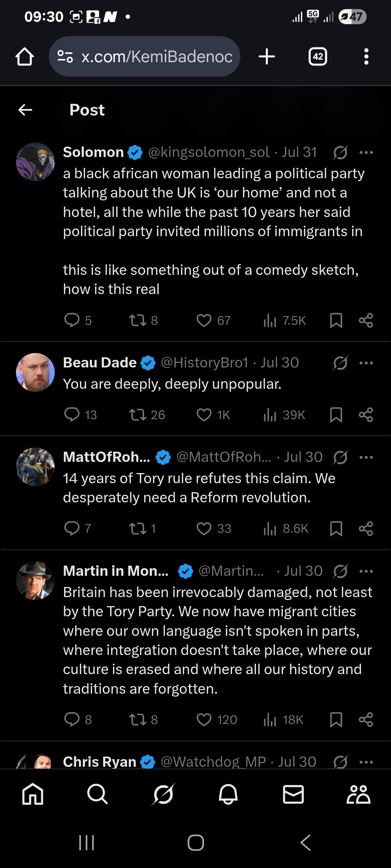Screen dimensions: 391x868
Task: Open Communities icon in bottom bar
Action: click(x=358, y=794)
